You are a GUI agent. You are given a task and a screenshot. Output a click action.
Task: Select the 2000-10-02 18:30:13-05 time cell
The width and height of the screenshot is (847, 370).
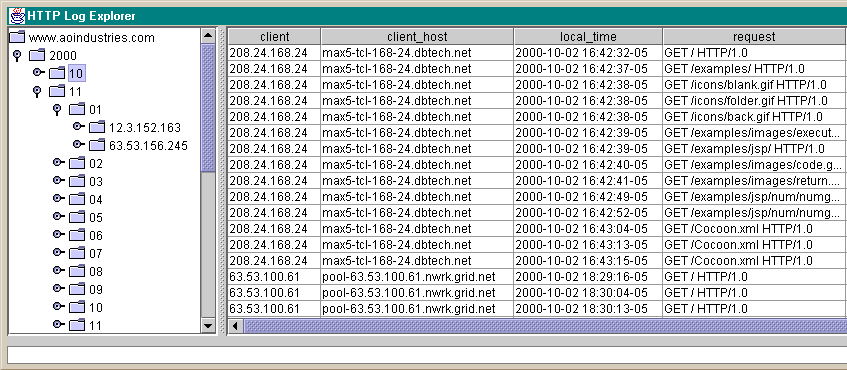(588, 309)
